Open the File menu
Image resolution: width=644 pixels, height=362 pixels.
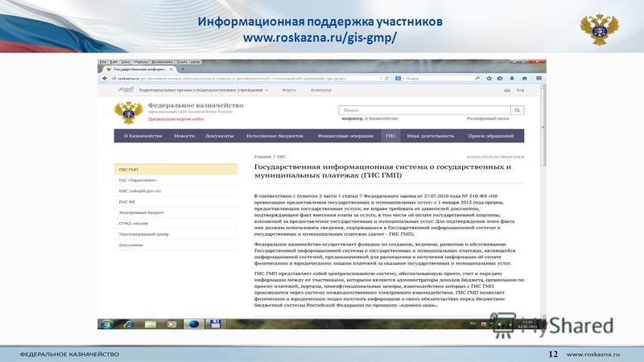103,62
